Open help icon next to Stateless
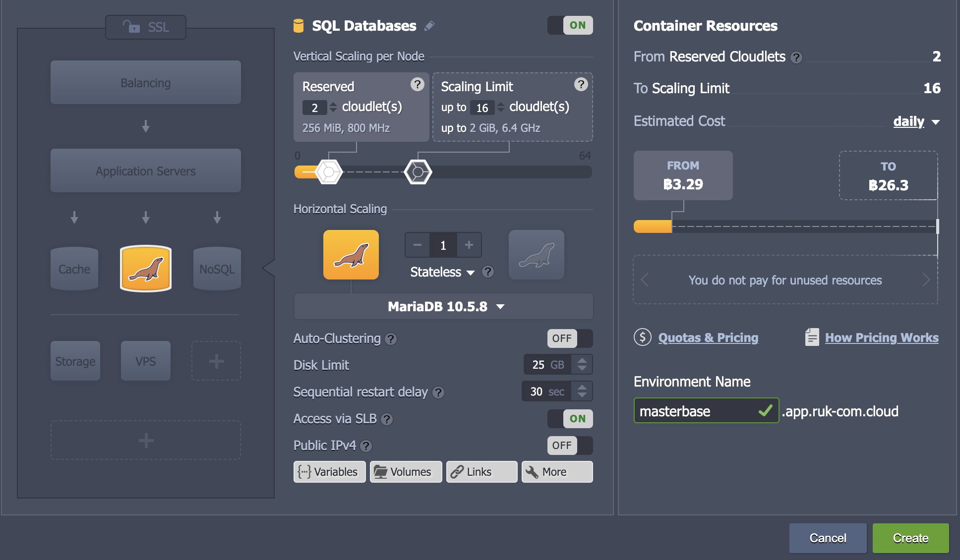The width and height of the screenshot is (960, 560). [488, 272]
